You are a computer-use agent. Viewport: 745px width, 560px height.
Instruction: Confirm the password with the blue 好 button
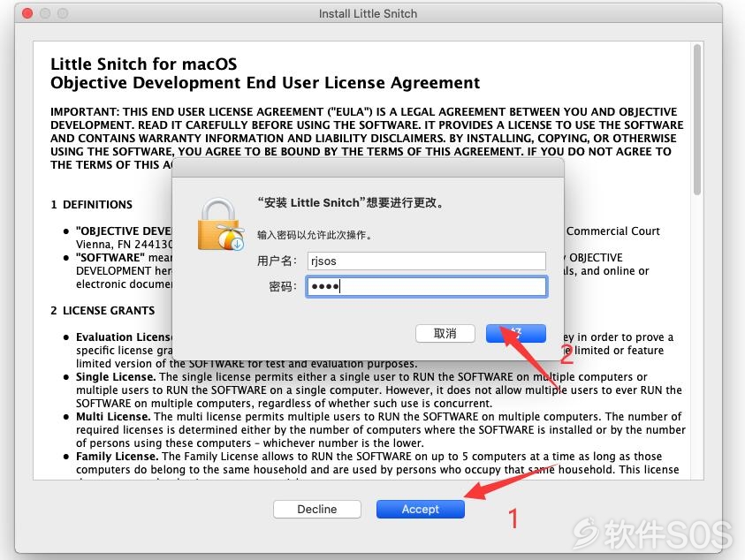click(516, 333)
